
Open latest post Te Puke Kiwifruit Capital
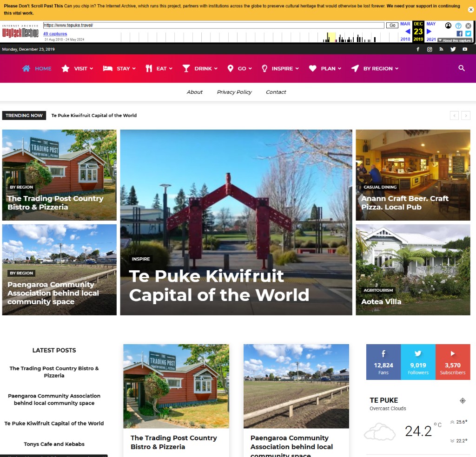pos(54,424)
